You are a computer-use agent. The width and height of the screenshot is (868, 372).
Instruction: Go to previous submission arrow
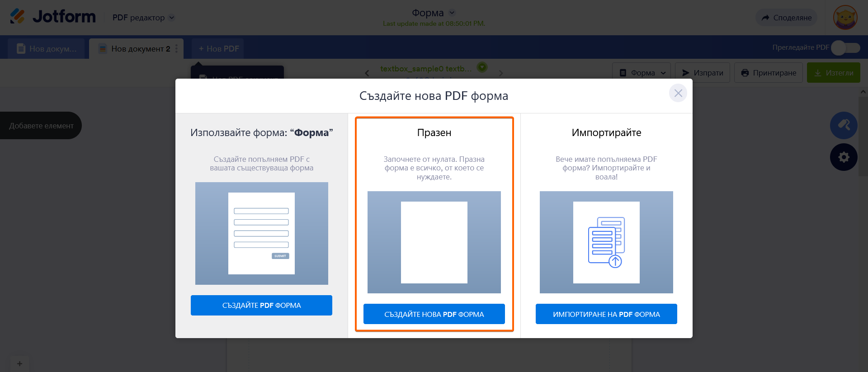367,73
